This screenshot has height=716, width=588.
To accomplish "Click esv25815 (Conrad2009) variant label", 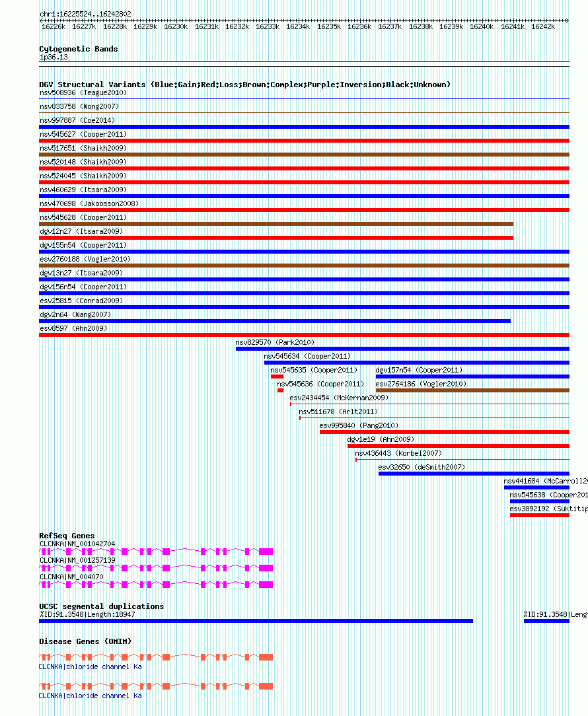I will [x=81, y=301].
